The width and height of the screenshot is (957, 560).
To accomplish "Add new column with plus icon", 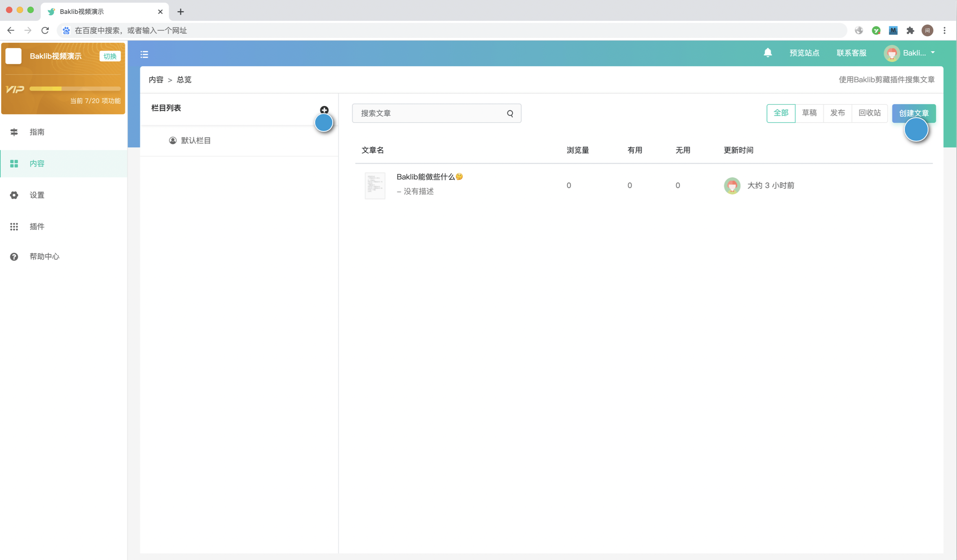I will tap(324, 110).
